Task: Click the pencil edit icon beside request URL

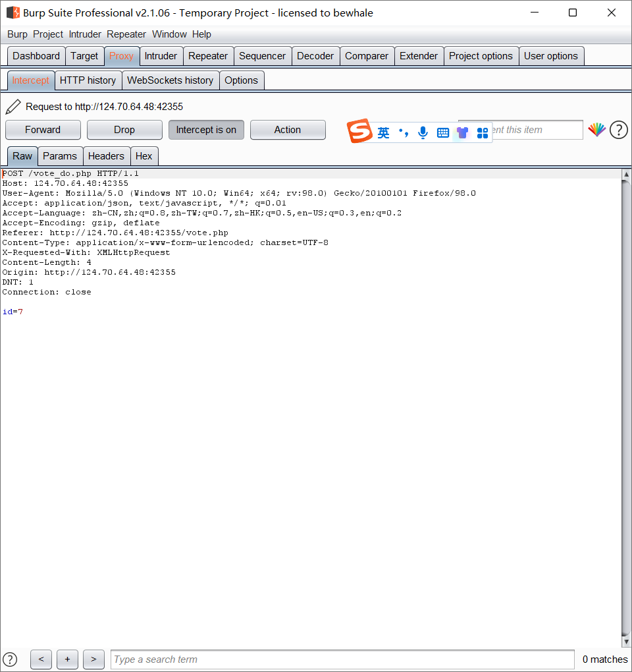Action: pos(13,107)
